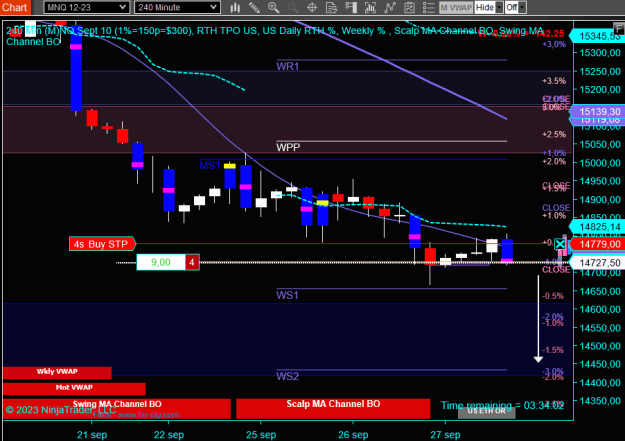Image resolution: width=625 pixels, height=441 pixels.
Task: Open the bar type chart style icon
Action: click(235, 8)
